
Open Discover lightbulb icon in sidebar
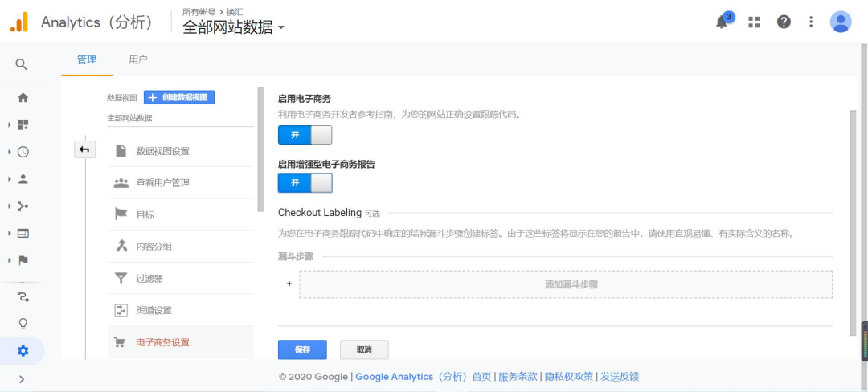23,324
